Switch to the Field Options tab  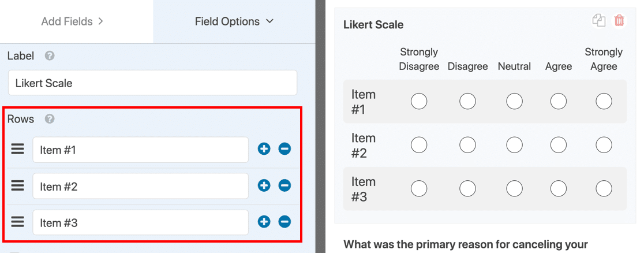click(x=234, y=21)
